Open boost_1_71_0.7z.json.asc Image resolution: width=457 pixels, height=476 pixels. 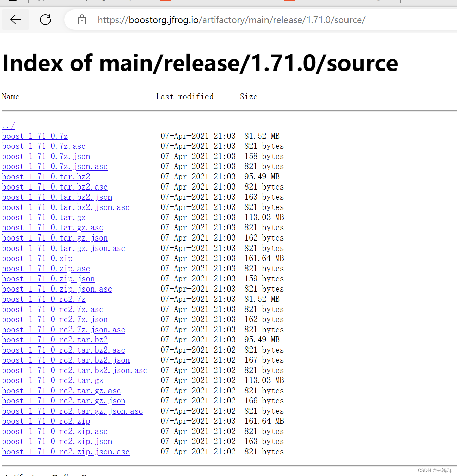pos(55,166)
